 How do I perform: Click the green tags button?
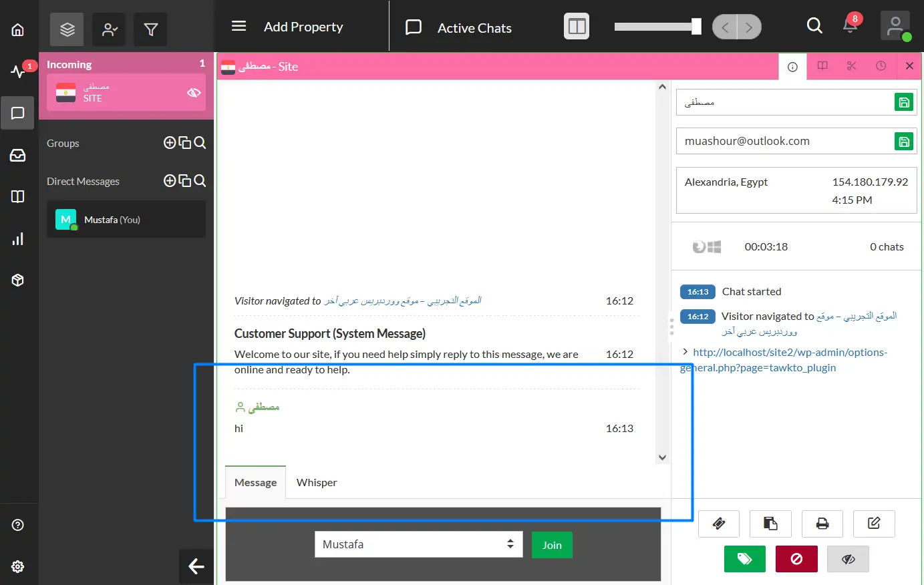pyautogui.click(x=745, y=559)
